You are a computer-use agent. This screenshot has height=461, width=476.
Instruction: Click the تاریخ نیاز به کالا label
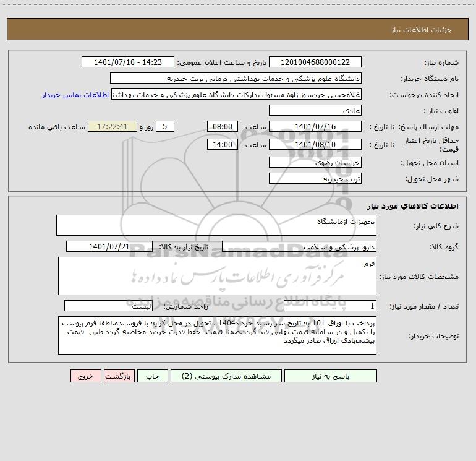coord(184,247)
